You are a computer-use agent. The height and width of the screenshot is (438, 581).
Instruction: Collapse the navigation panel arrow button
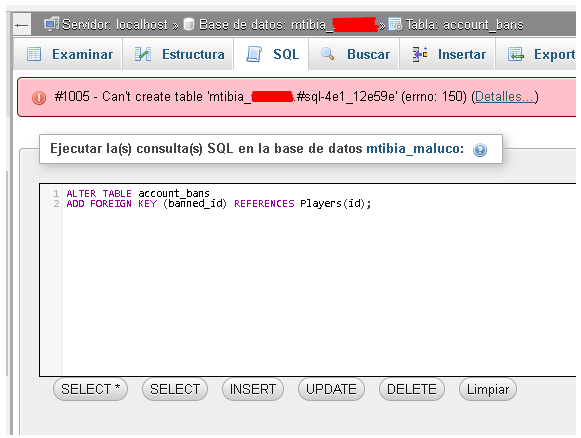click(22, 25)
